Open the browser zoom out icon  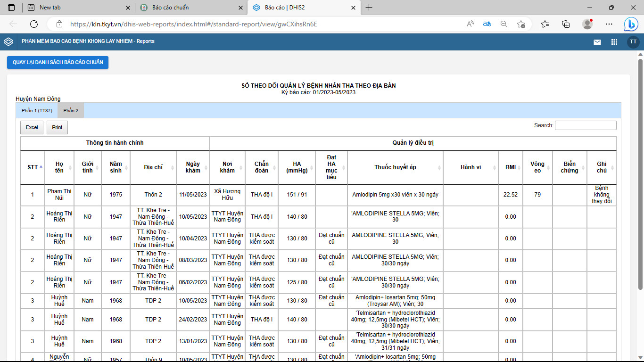click(x=504, y=24)
